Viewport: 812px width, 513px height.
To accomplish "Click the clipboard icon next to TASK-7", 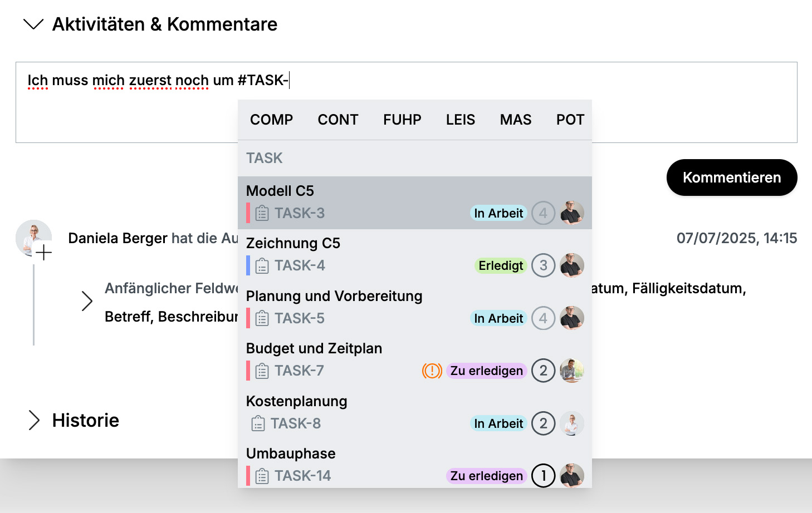I will (x=262, y=371).
